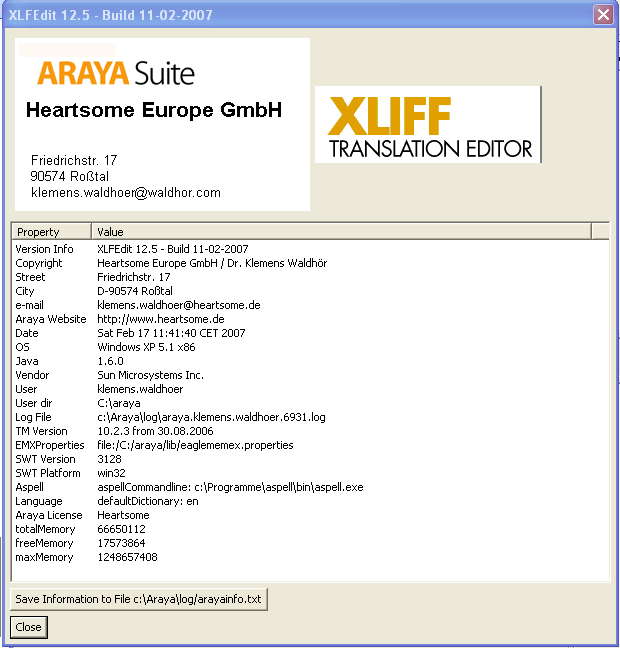Click the EMXProperties file path
The image size is (620, 648).
[195, 445]
